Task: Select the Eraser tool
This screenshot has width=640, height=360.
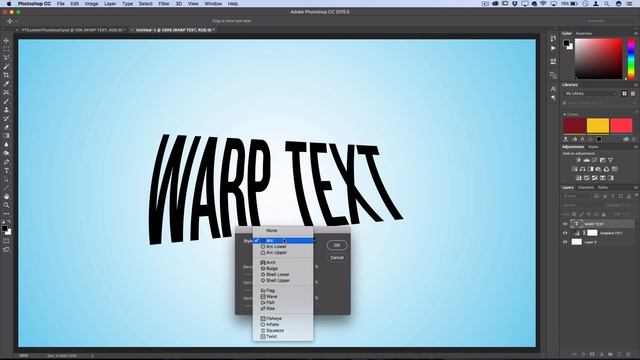Action: coord(6,127)
